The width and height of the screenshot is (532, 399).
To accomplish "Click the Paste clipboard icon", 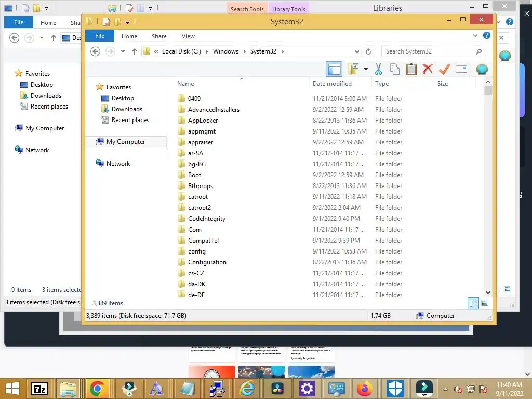I will [x=411, y=69].
